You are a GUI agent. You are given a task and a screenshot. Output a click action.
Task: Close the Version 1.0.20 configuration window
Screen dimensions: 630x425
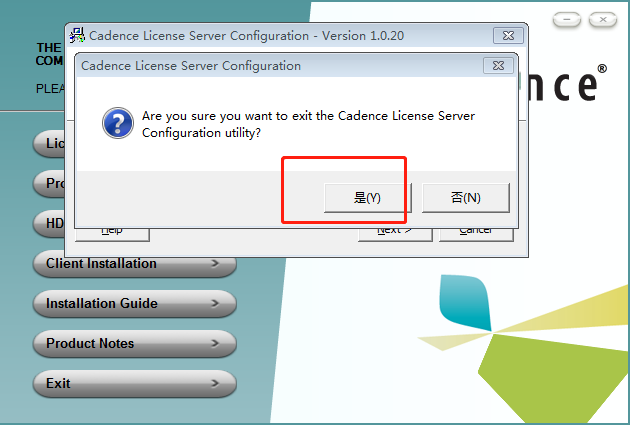point(508,36)
